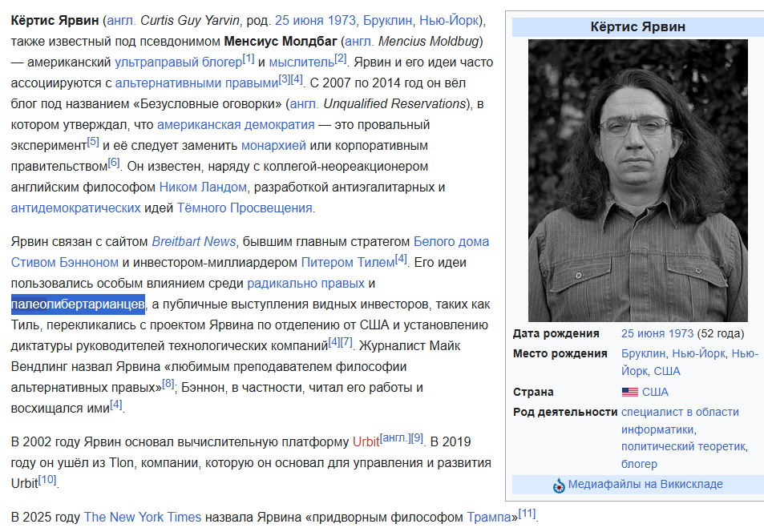Click italic Unqualified Reservations text
This screenshot has height=532, width=764.
[x=394, y=104]
